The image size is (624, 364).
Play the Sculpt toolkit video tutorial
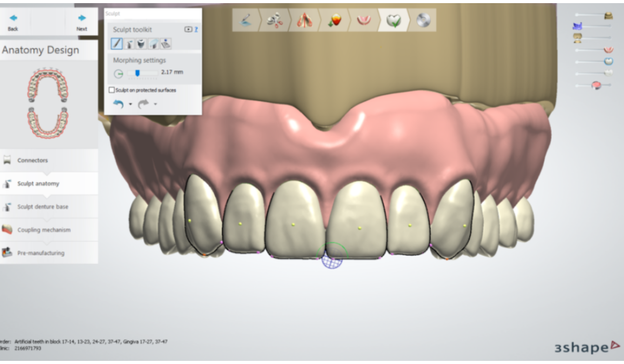pyautogui.click(x=188, y=30)
